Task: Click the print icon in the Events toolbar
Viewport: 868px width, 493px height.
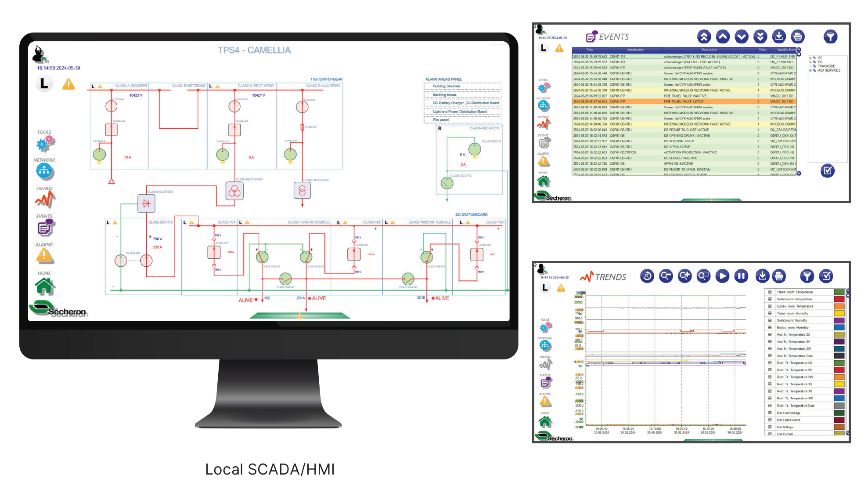Action: coord(797,37)
